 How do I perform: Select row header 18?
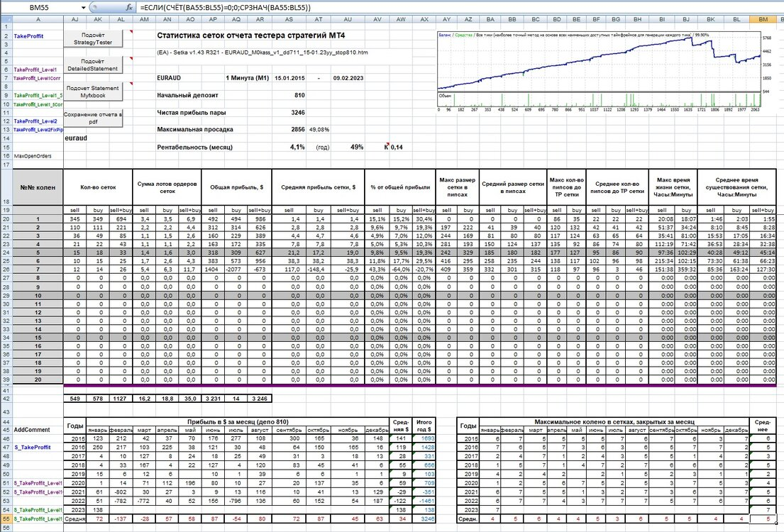(x=6, y=187)
